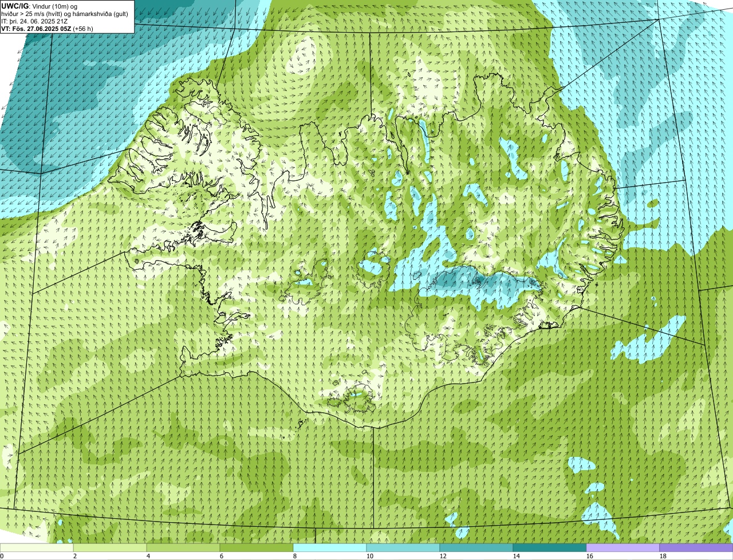Image resolution: width=733 pixels, height=560 pixels.
Task: Click the scale label "14" under the color bar
Action: 517,556
